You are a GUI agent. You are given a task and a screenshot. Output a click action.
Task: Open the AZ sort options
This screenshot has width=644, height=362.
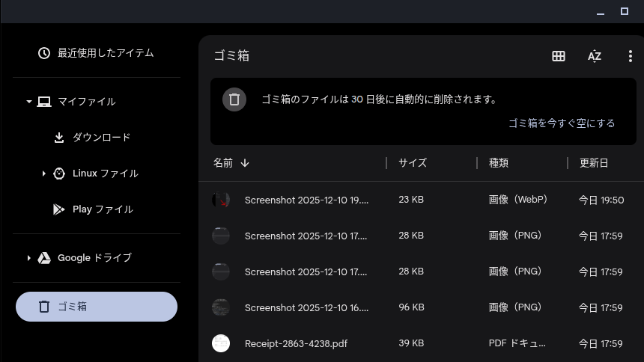(595, 56)
